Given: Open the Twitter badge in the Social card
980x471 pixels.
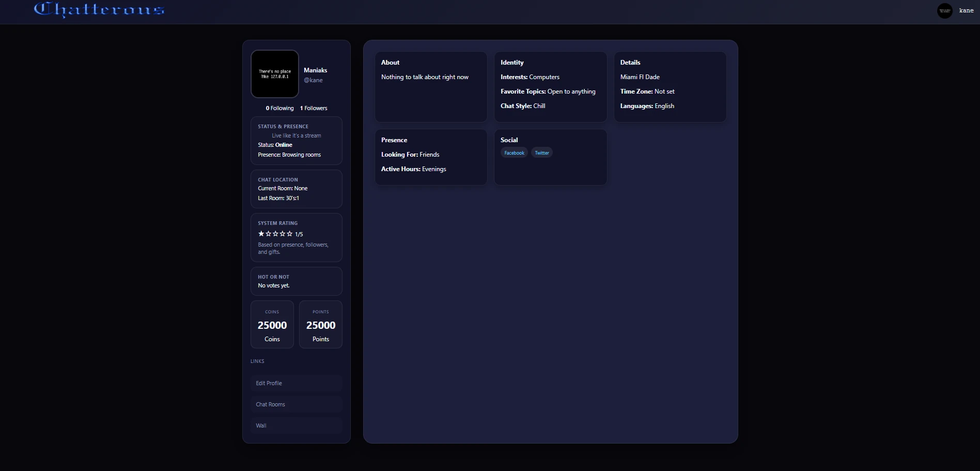Looking at the screenshot, I should point(541,153).
